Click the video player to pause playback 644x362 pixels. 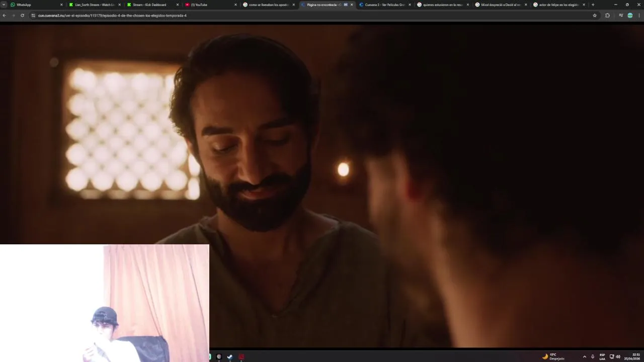(322, 186)
